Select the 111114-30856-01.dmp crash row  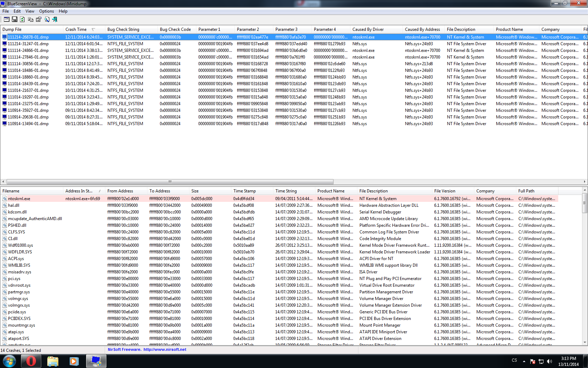[x=294, y=64]
